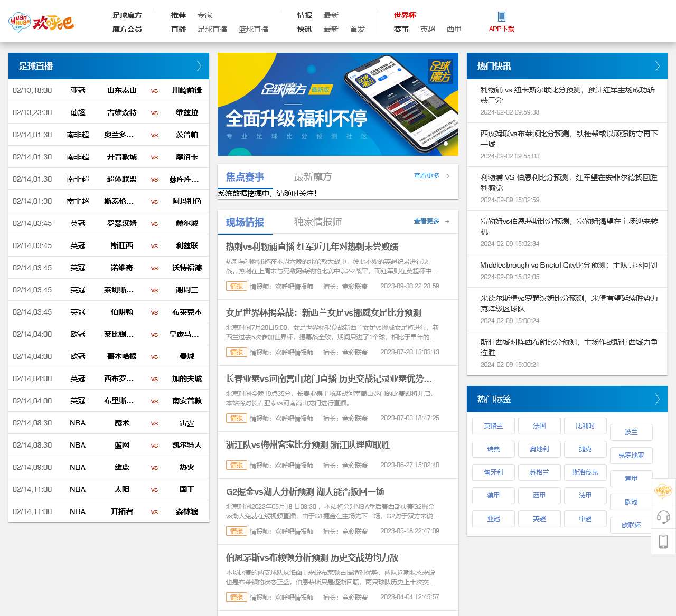
Task: Select the 苏格兰 tag
Action: coord(539,472)
